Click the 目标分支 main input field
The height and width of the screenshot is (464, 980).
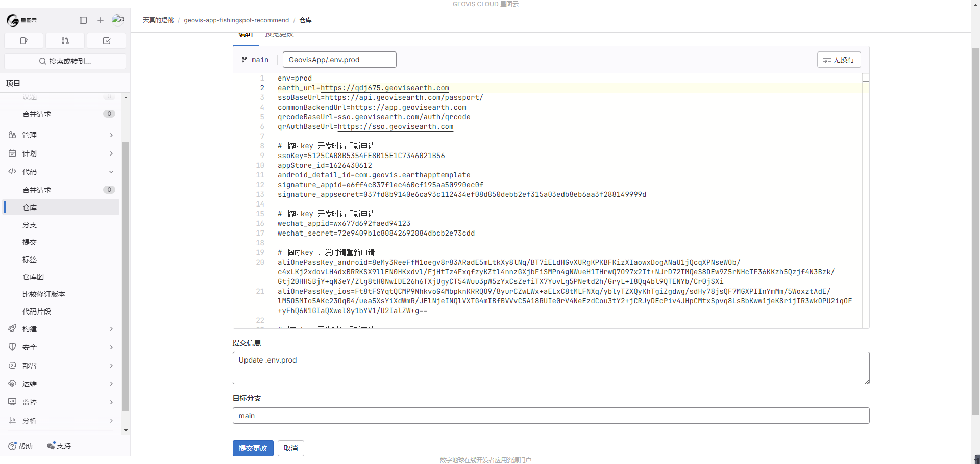pyautogui.click(x=551, y=416)
